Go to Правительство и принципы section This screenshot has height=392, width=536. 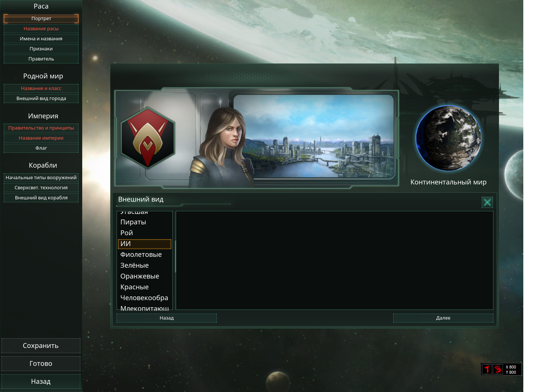point(41,128)
